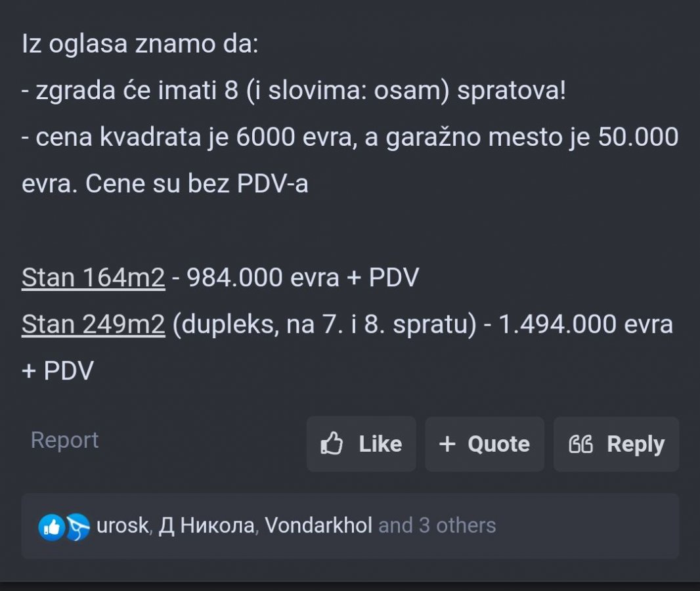
Task: Click the plus icon beside Quote
Action: click(x=447, y=445)
